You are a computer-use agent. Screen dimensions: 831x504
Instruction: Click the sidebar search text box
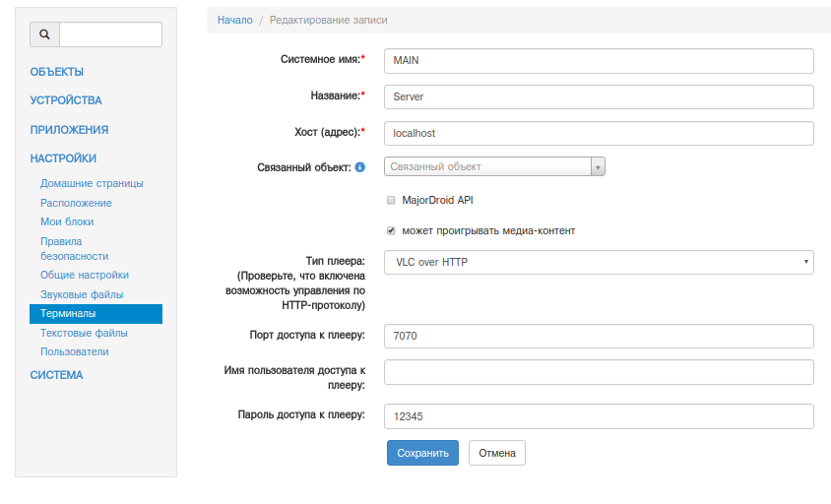pos(110,34)
